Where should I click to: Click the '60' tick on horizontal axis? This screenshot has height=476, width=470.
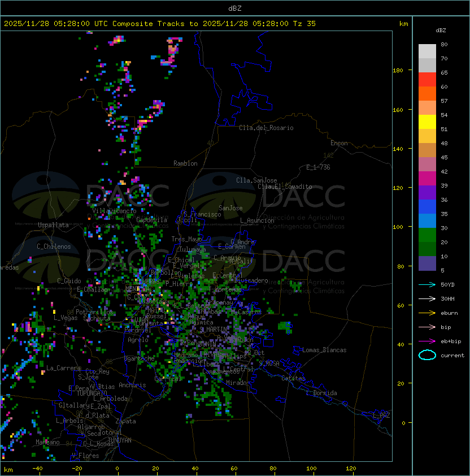click(234, 469)
